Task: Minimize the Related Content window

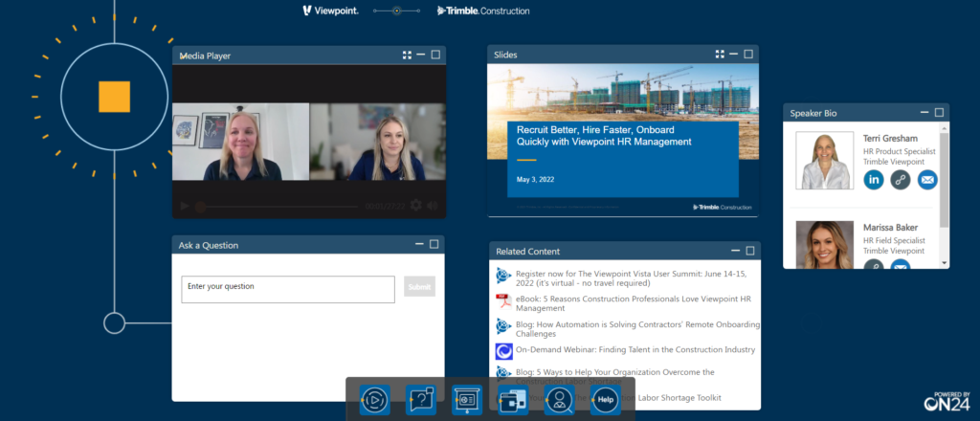Action: pyautogui.click(x=736, y=251)
